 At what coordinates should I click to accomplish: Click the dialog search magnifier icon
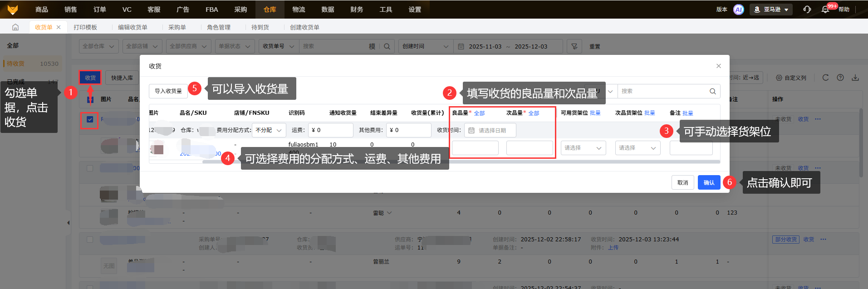pos(713,91)
